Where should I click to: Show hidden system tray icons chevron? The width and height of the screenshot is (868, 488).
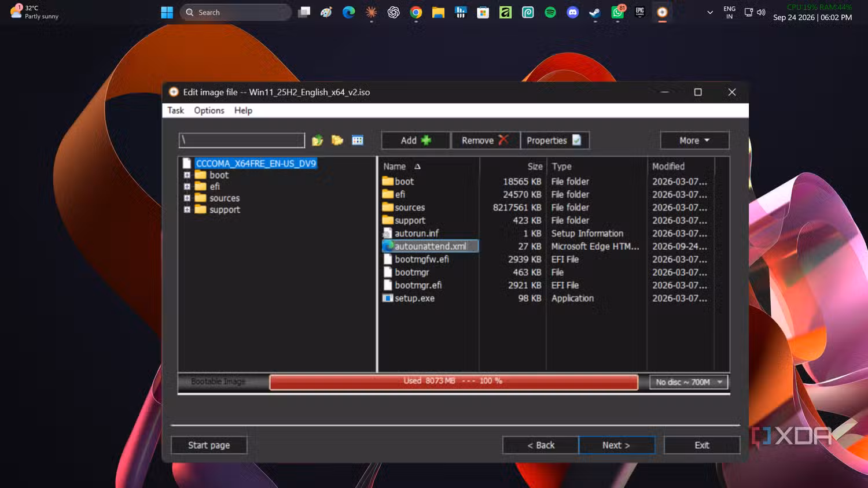pyautogui.click(x=710, y=12)
